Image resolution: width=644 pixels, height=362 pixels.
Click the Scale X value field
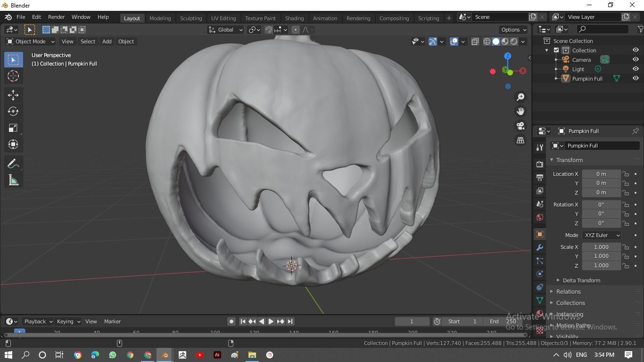coord(601,247)
